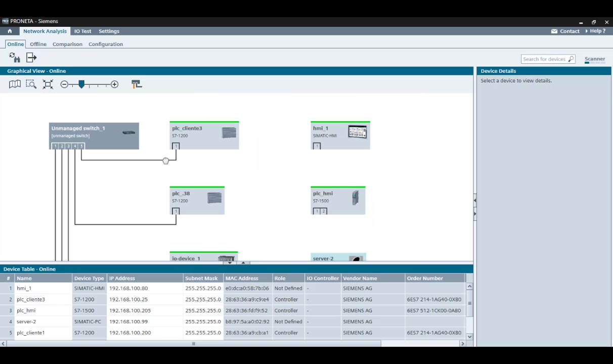Fit the graphical view to window
The height and width of the screenshot is (364, 613).
pos(48,84)
